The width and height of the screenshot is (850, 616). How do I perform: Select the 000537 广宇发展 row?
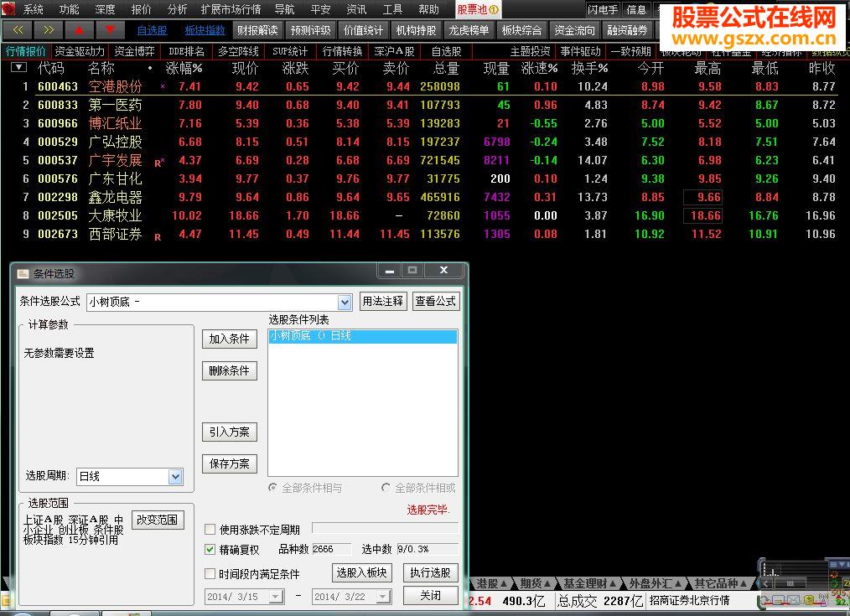point(425,160)
